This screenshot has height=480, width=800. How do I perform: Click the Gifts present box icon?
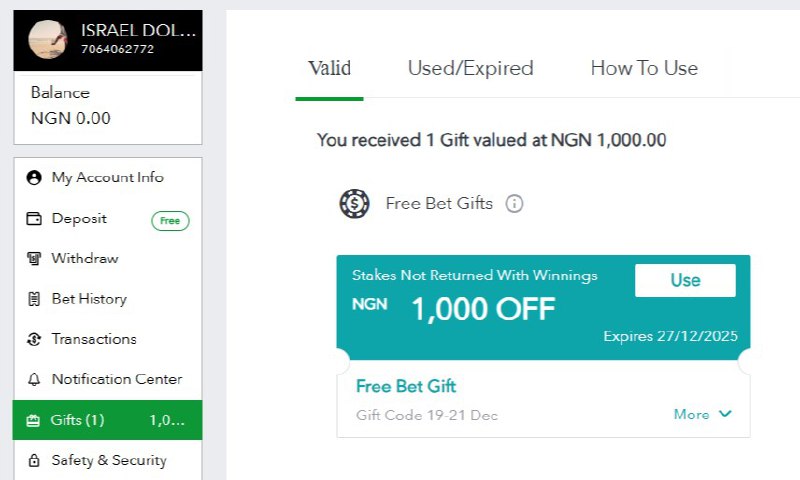tap(33, 420)
